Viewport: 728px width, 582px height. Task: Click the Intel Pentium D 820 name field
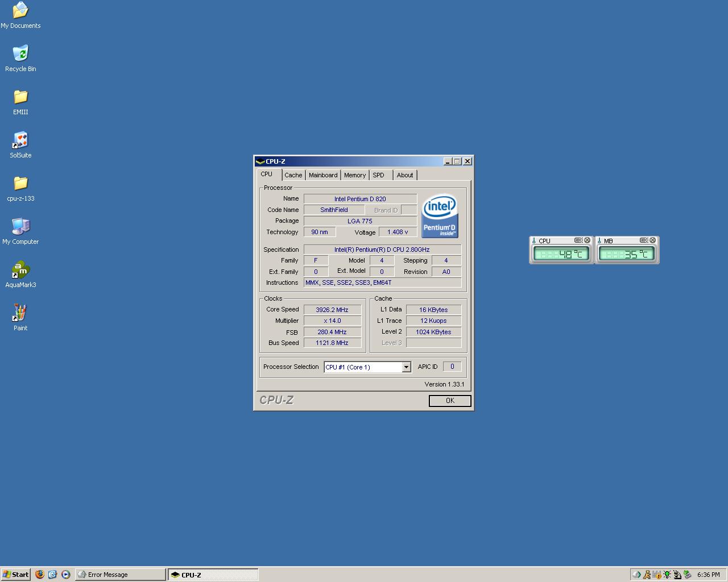[360, 199]
